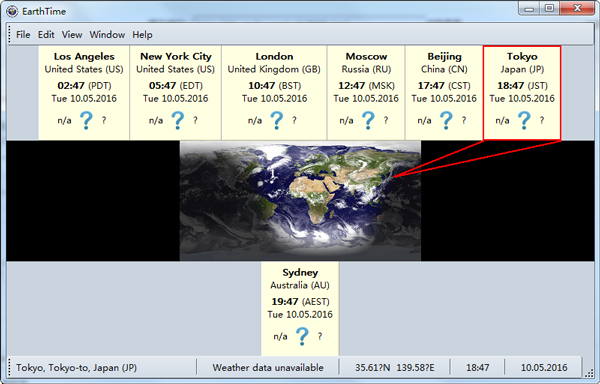The image size is (600, 384).
Task: Click Sydney weather question mark icon
Action: click(302, 337)
